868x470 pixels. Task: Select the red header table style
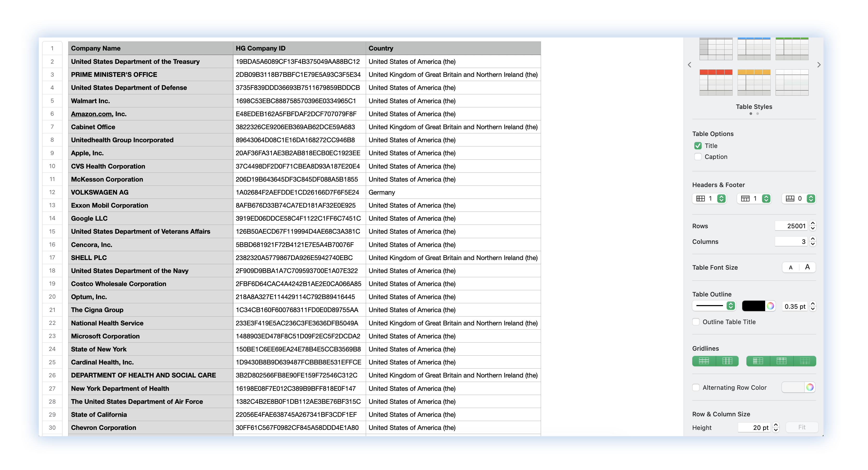(x=716, y=82)
